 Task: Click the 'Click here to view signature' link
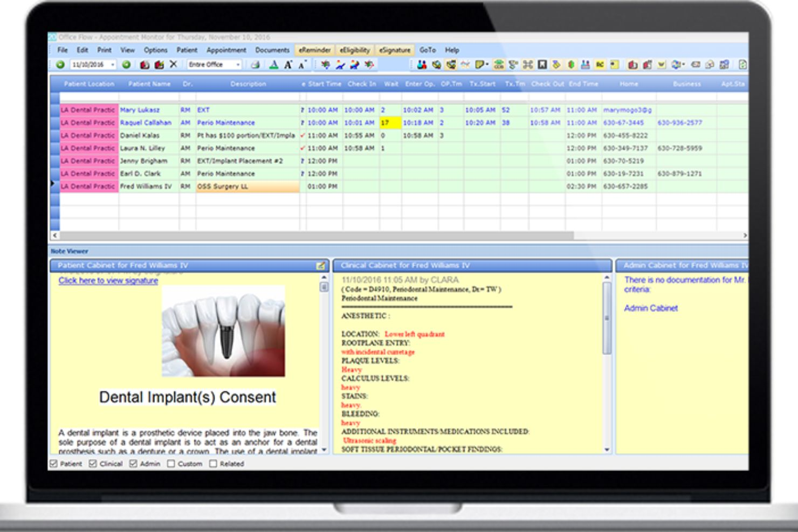point(108,281)
